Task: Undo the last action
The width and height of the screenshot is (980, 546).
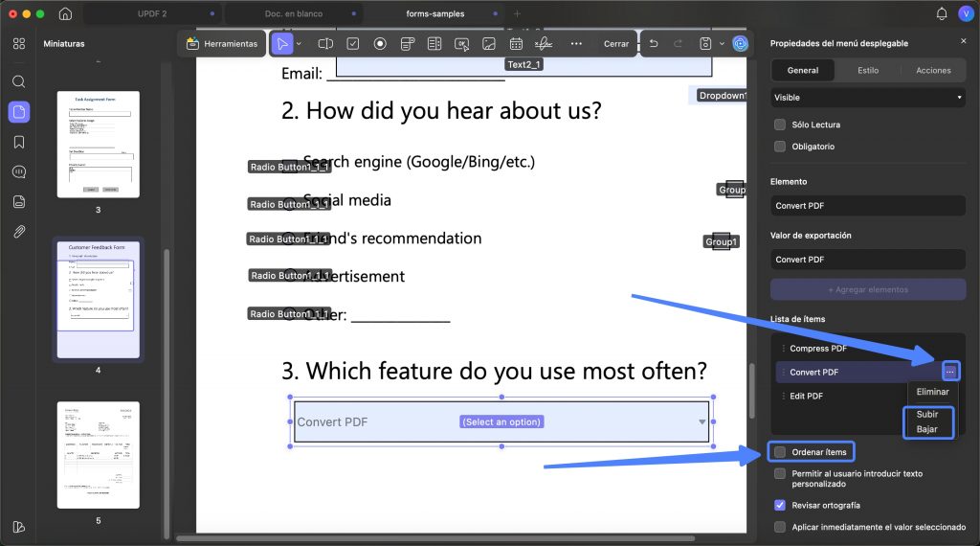Action: click(x=654, y=44)
